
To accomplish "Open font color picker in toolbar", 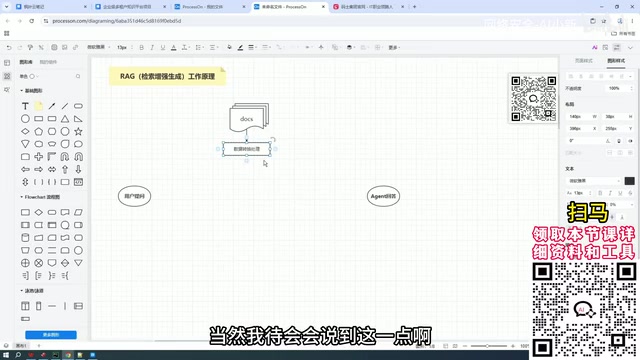I will (x=173, y=47).
